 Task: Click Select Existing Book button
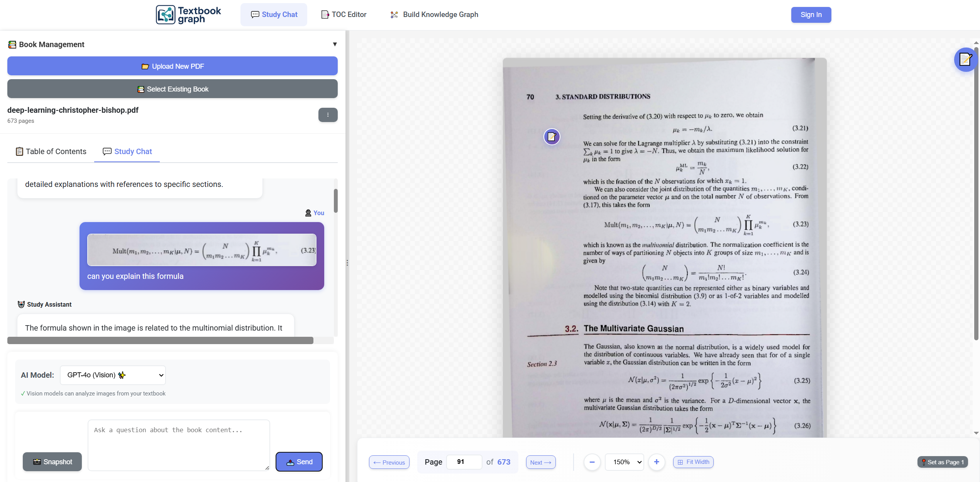[x=173, y=89]
